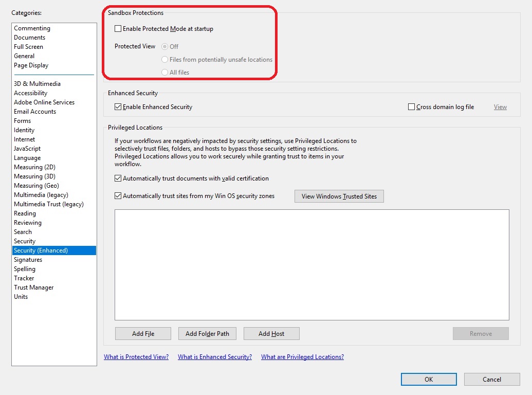The image size is (532, 395).
Task: Select the Signatures category
Action: (x=28, y=259)
